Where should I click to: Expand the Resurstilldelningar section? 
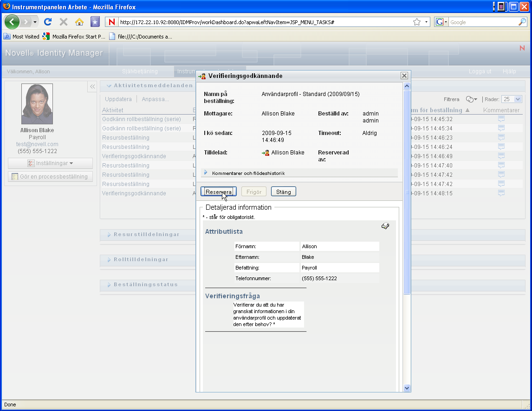click(109, 235)
